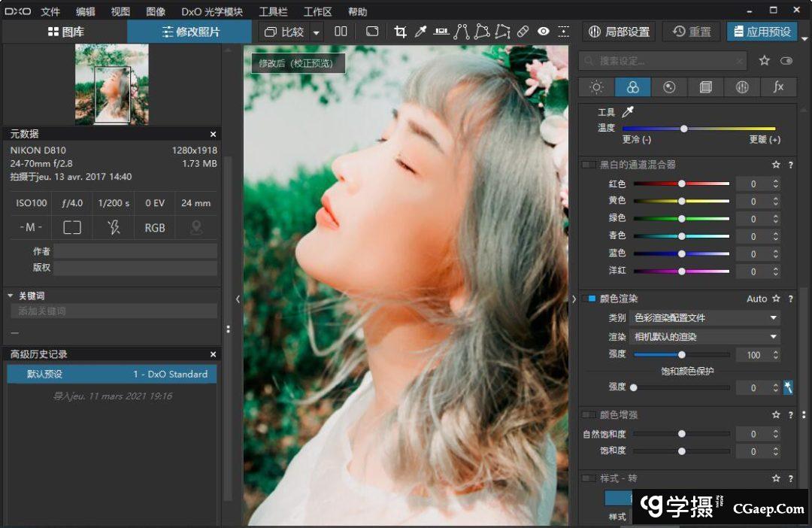812x528 pixels.
Task: Switch to the 图库 tab
Action: [x=65, y=32]
